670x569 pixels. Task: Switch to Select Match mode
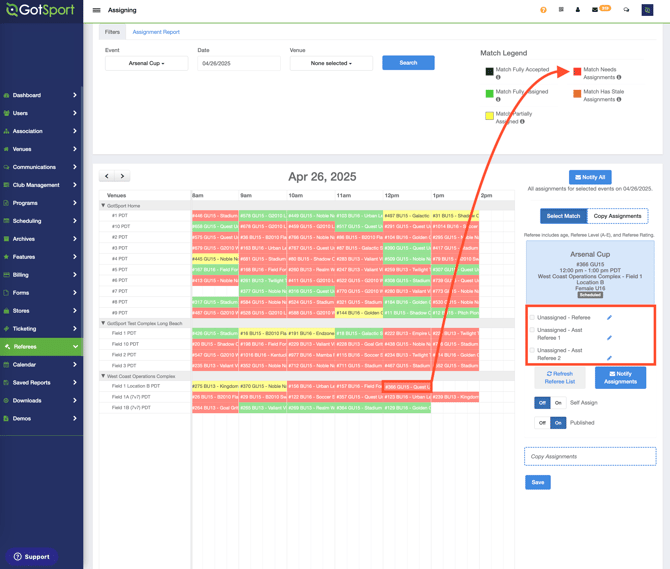pyautogui.click(x=564, y=216)
